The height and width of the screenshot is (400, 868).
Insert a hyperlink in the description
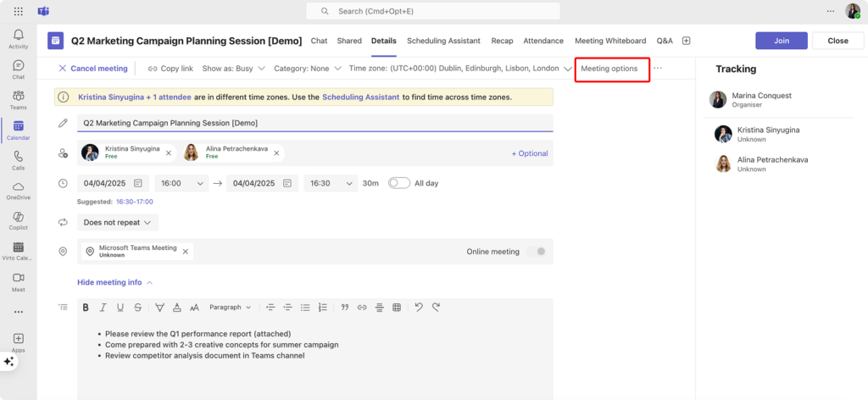tap(362, 308)
